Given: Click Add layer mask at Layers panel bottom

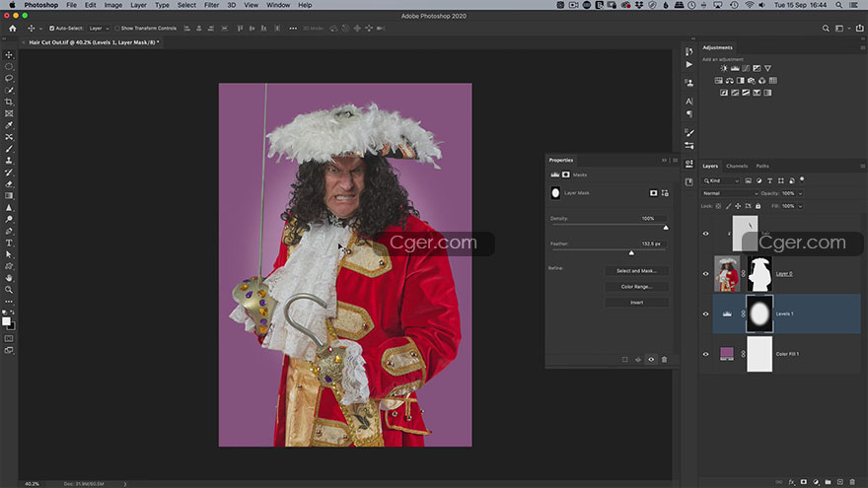Looking at the screenshot, I should pyautogui.click(x=803, y=482).
